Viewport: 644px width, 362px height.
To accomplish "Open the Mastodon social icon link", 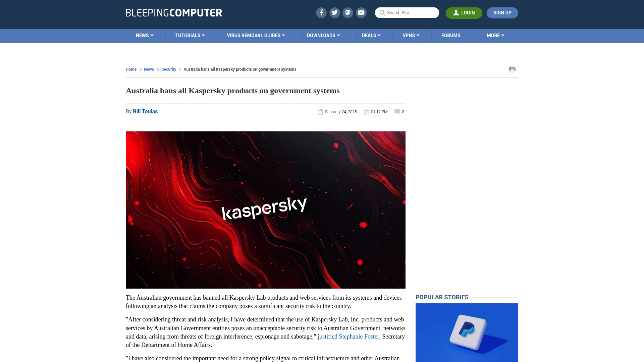I will point(347,12).
